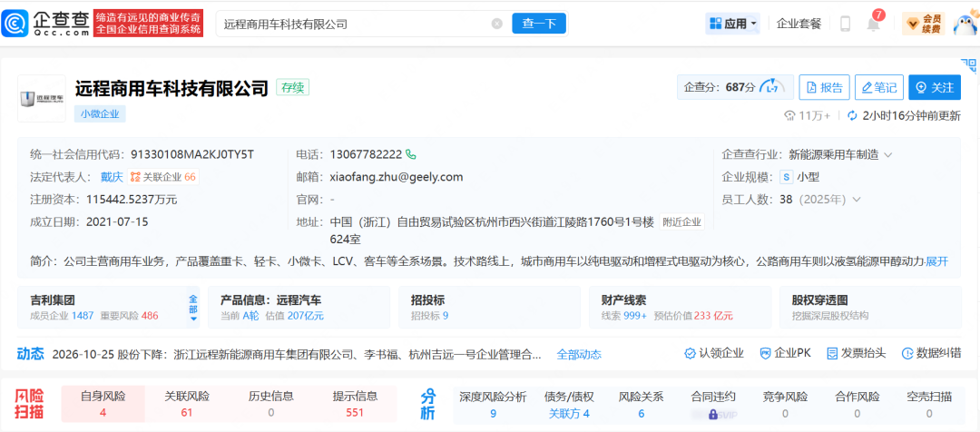Click the 查一下 search button
The width and height of the screenshot is (980, 432).
tap(539, 24)
